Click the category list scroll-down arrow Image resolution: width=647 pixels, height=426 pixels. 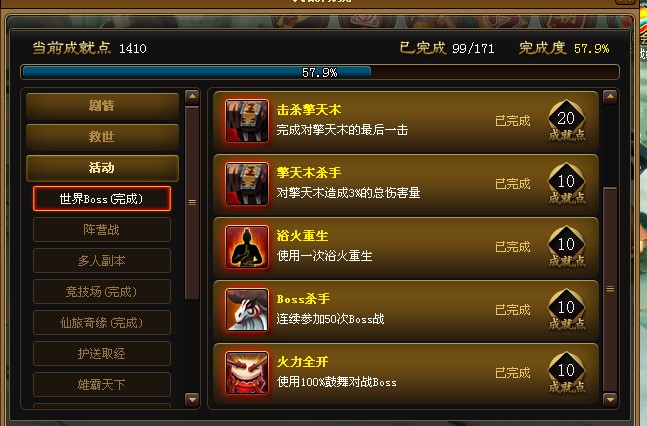pos(192,400)
